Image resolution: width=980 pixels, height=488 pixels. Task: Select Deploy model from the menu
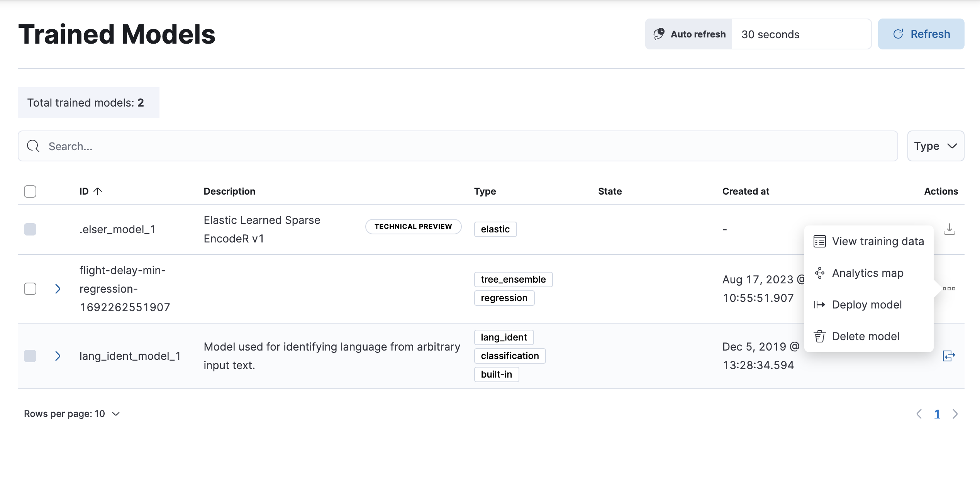coord(867,305)
